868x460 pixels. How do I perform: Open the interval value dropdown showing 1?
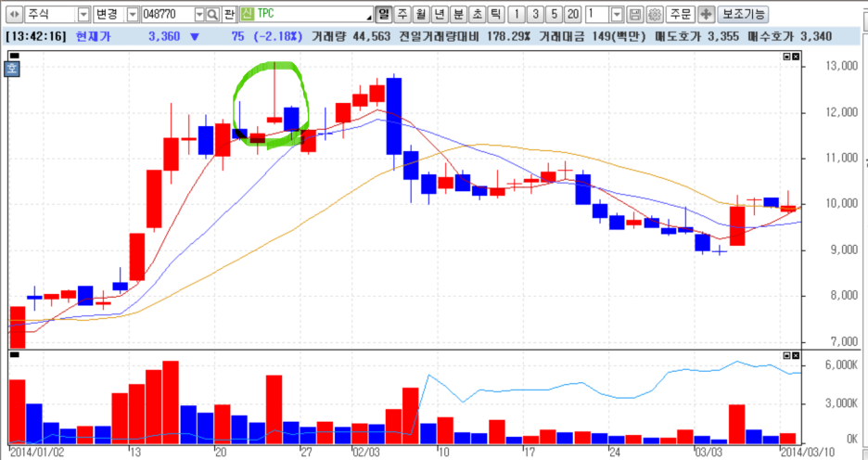[x=618, y=15]
